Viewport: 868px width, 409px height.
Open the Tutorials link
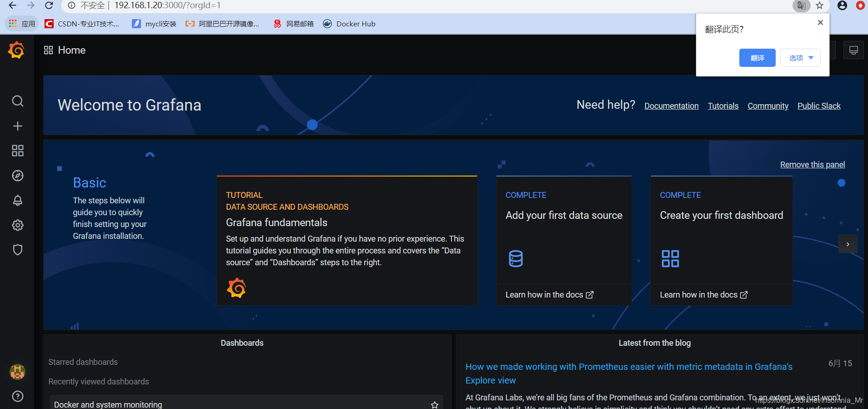click(723, 106)
